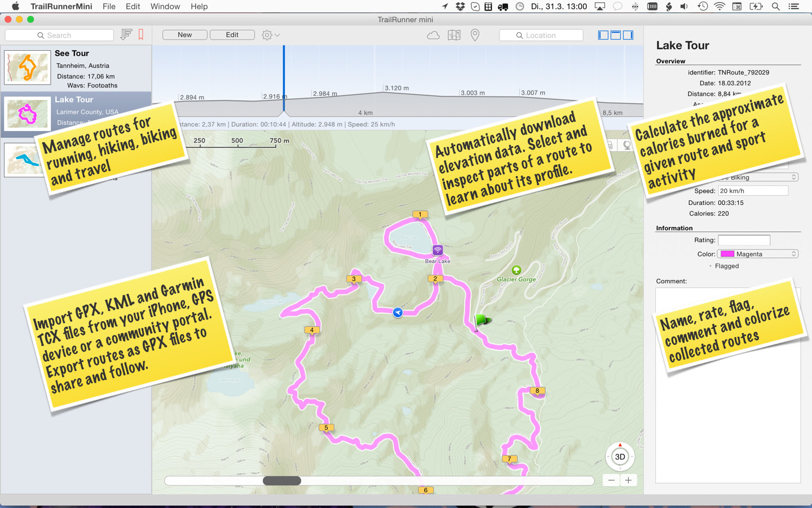Focus the Location search field
This screenshot has height=508, width=812.
pos(541,35)
